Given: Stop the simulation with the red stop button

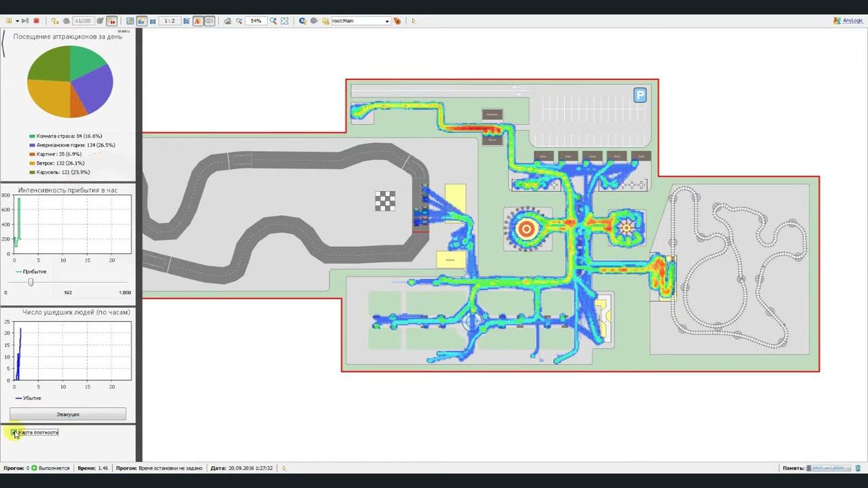Looking at the screenshot, I should (36, 21).
